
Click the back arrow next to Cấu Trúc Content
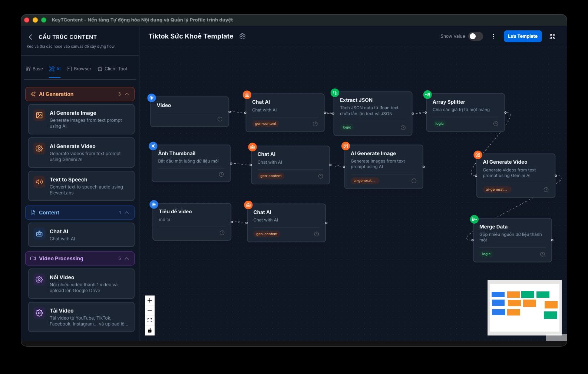(30, 37)
